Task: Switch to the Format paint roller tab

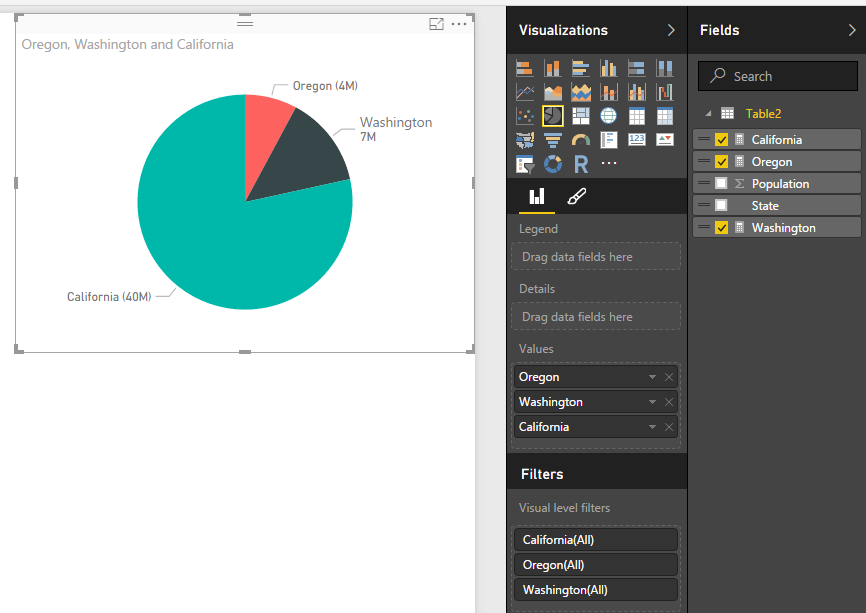Action: click(577, 197)
